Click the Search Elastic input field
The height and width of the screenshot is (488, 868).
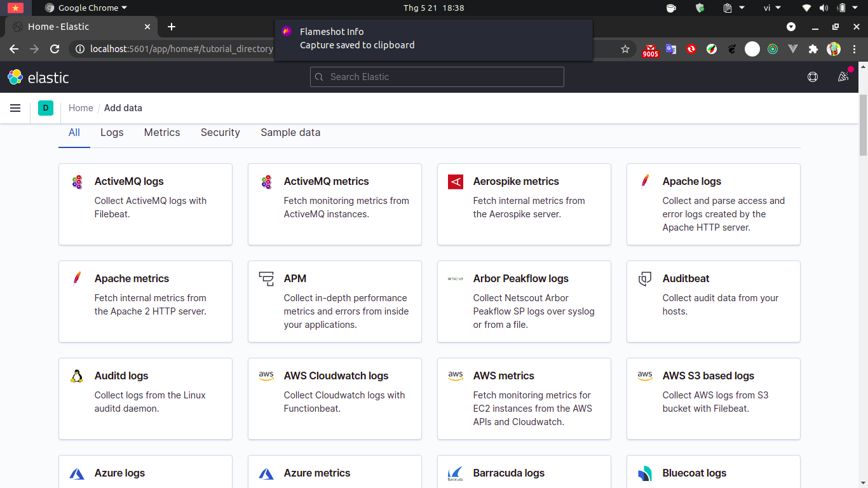pyautogui.click(x=437, y=77)
